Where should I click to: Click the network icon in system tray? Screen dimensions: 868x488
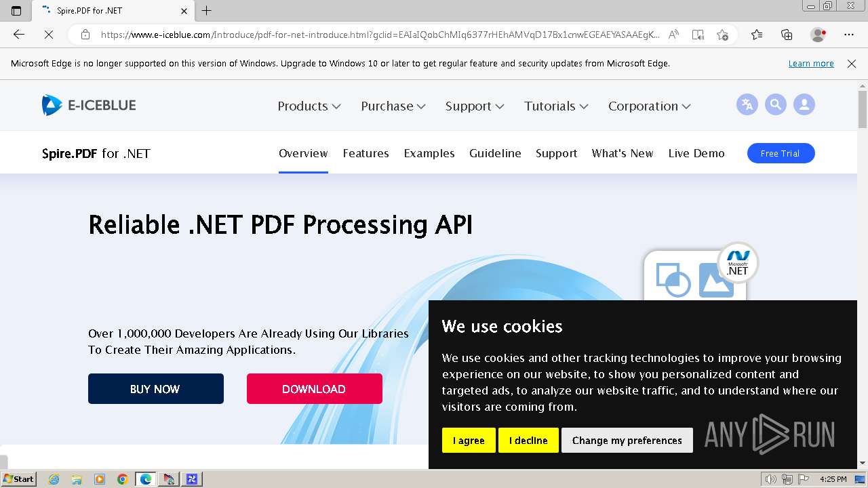coord(787,479)
